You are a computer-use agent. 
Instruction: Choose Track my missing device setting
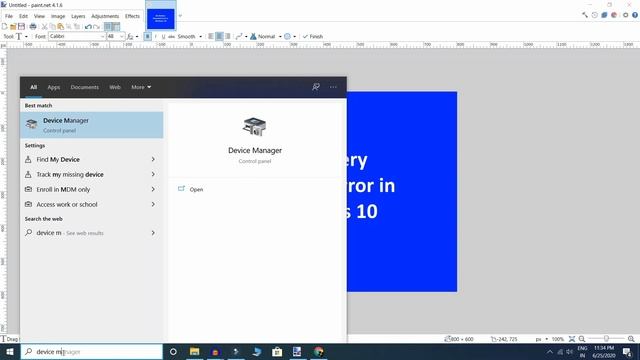92,174
